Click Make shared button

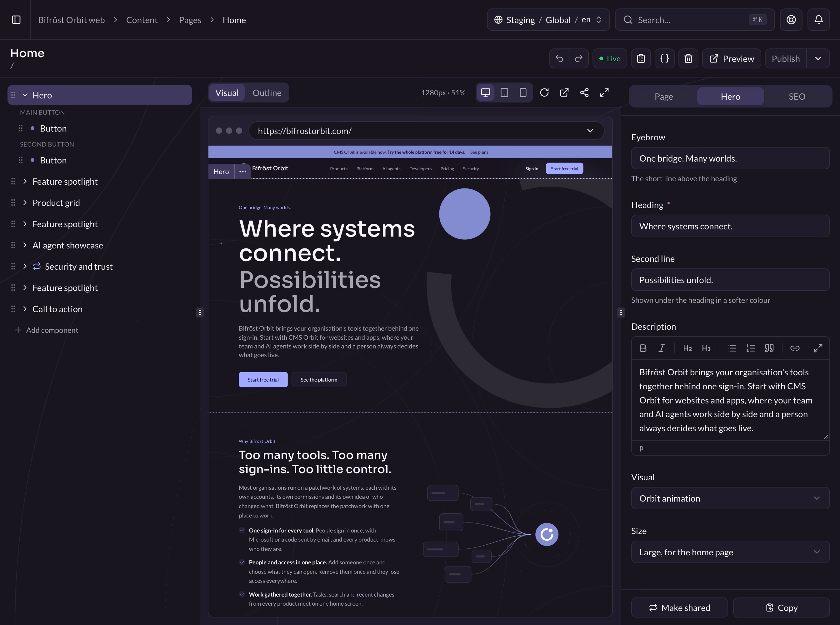click(680, 607)
